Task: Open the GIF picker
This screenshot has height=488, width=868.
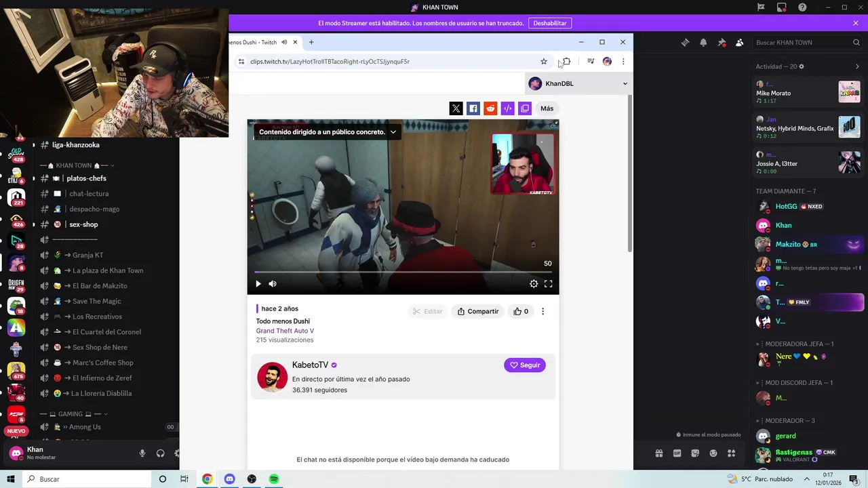Action: [677, 453]
